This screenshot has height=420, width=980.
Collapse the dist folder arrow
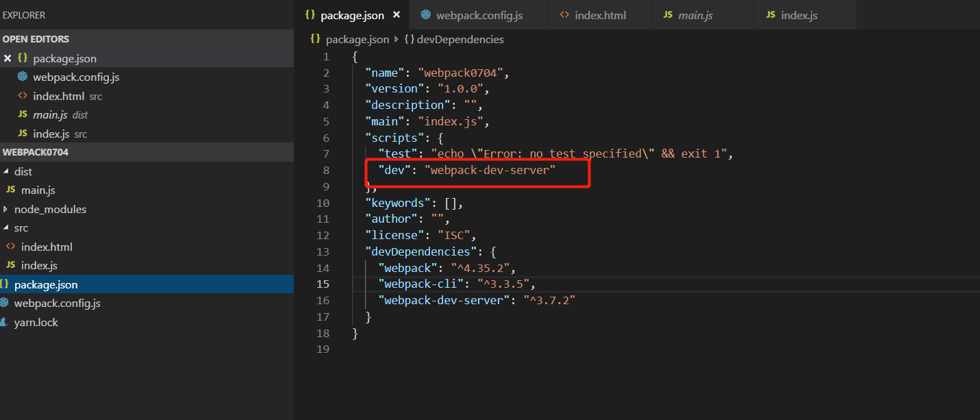pyautogui.click(x=6, y=171)
